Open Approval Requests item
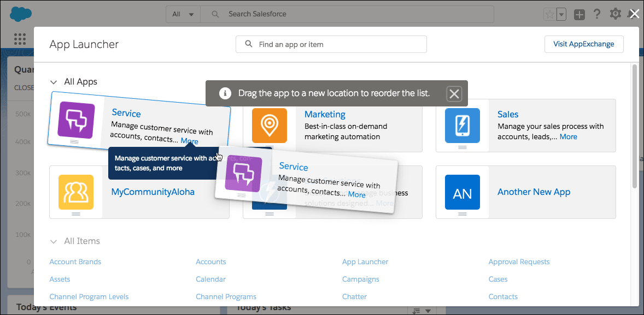This screenshot has height=315, width=644. 519,261
